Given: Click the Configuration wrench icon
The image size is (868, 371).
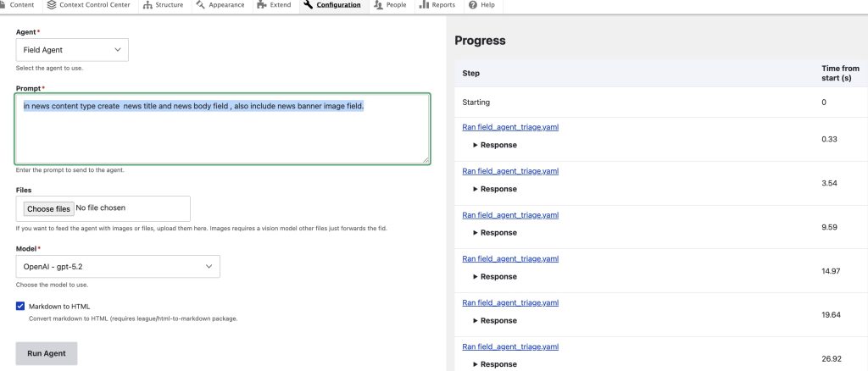Looking at the screenshot, I should pyautogui.click(x=308, y=5).
